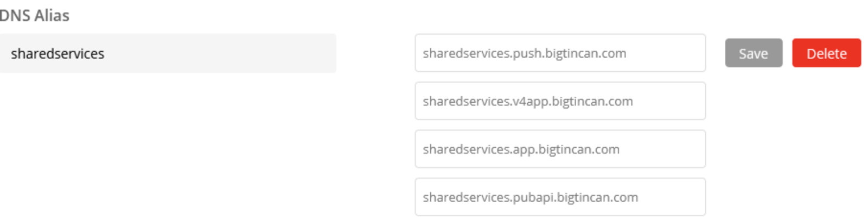Click the sharedservices.push.bigtincan.com field

click(x=560, y=53)
